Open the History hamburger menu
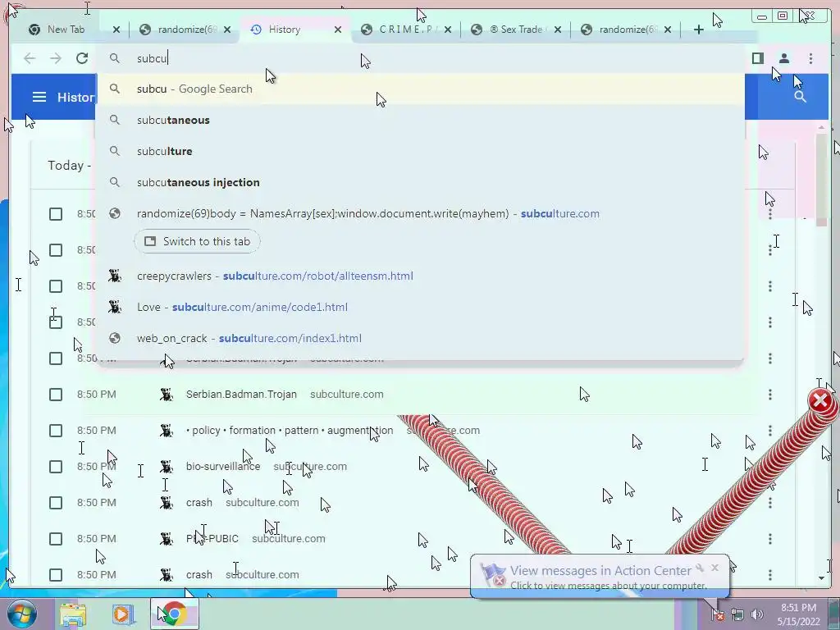Viewport: 840px width, 630px height. (x=39, y=97)
